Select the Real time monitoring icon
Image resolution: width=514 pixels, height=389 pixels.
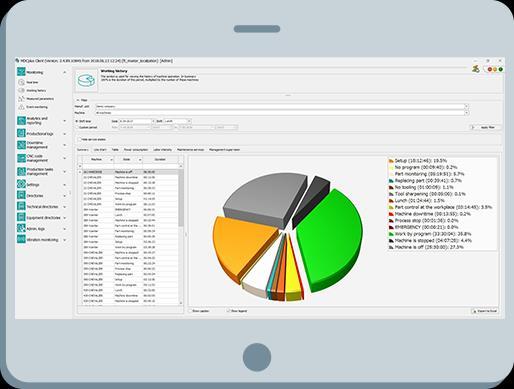point(21,82)
